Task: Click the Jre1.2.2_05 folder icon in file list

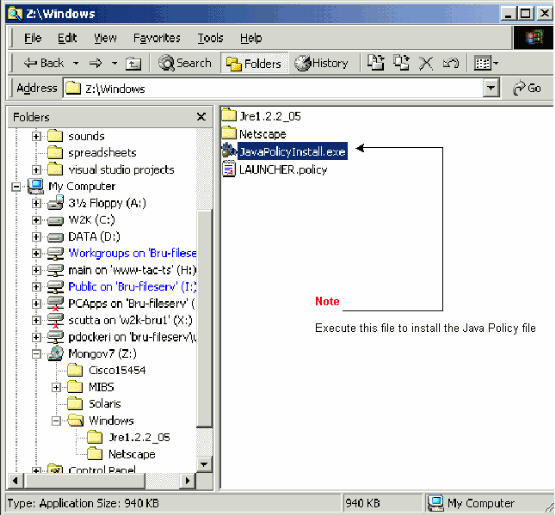Action: 229,115
